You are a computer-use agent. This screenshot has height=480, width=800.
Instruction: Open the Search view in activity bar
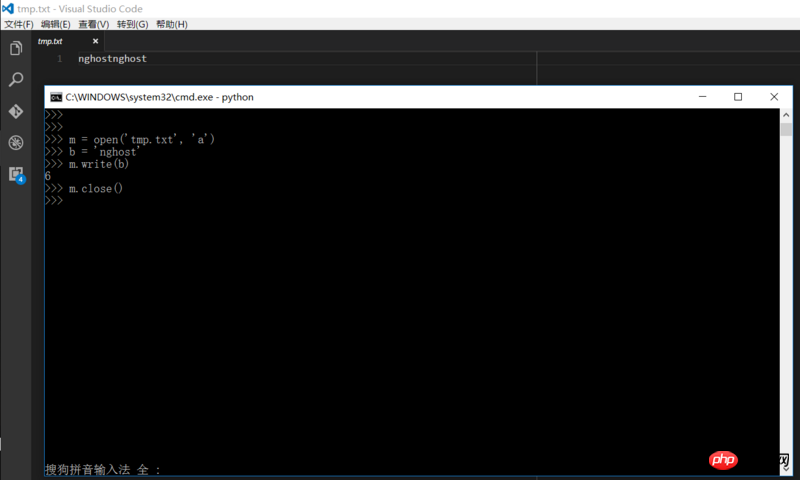coord(16,80)
